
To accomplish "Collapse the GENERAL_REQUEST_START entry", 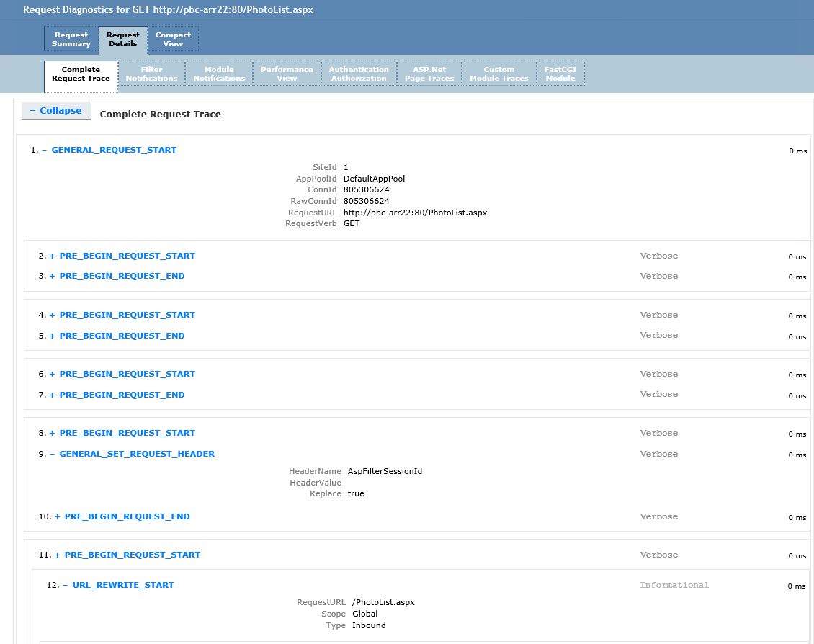I will [x=113, y=150].
